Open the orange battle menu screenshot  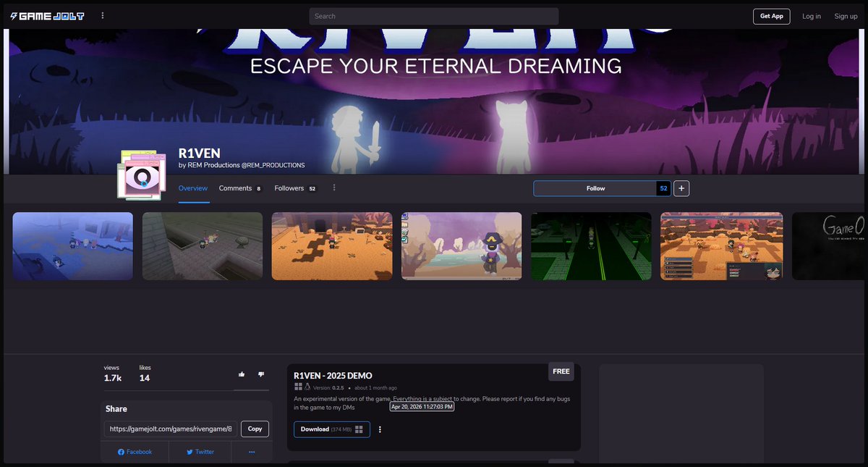click(x=721, y=246)
